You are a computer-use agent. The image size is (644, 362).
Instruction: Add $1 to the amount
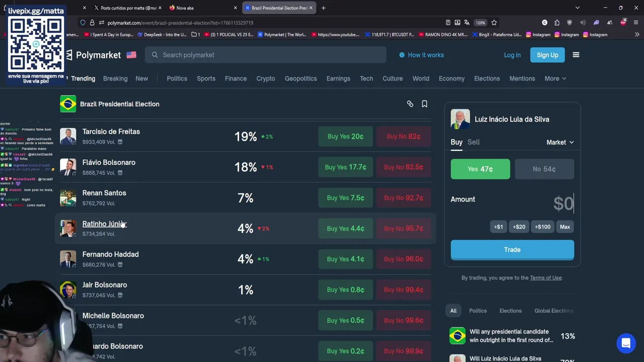[x=498, y=227]
